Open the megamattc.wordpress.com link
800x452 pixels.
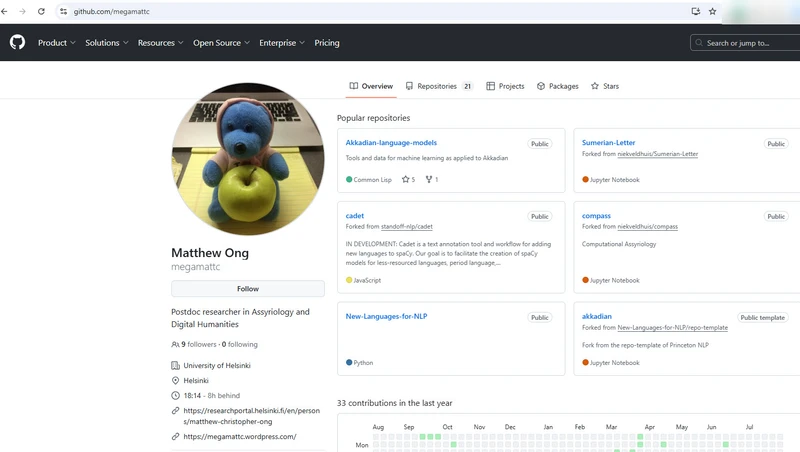[x=240, y=437]
